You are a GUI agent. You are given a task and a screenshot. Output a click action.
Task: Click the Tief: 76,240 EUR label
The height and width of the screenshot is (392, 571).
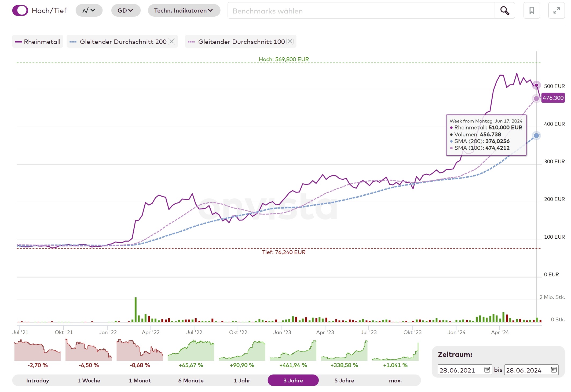(x=284, y=252)
